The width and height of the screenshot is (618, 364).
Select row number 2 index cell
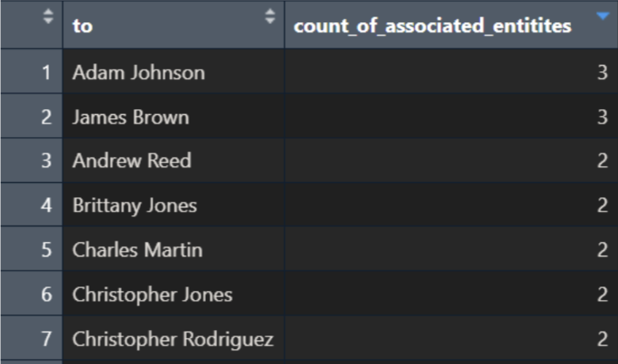tap(46, 117)
